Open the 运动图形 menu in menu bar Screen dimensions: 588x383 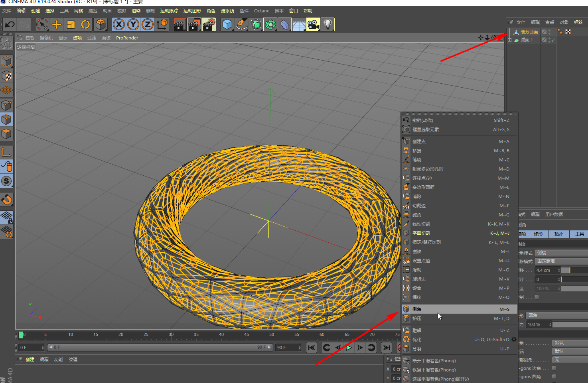(x=192, y=11)
